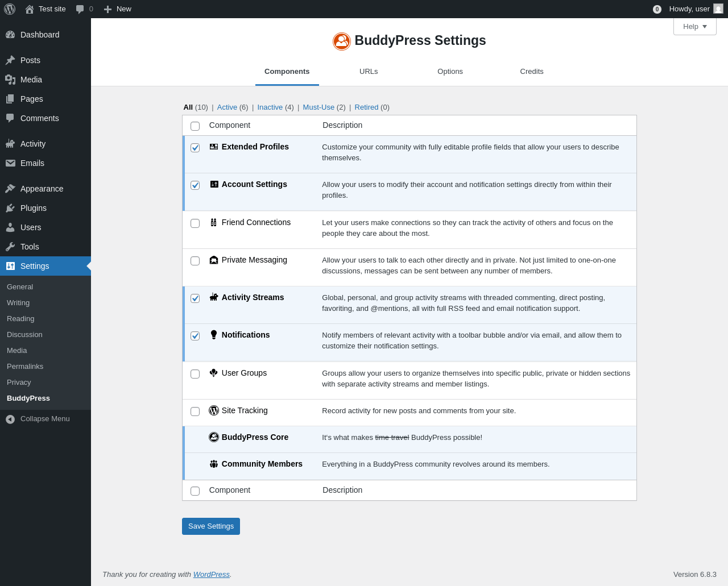This screenshot has width=728, height=586.
Task: Click the User Groups component icon
Action: pyautogui.click(x=214, y=373)
